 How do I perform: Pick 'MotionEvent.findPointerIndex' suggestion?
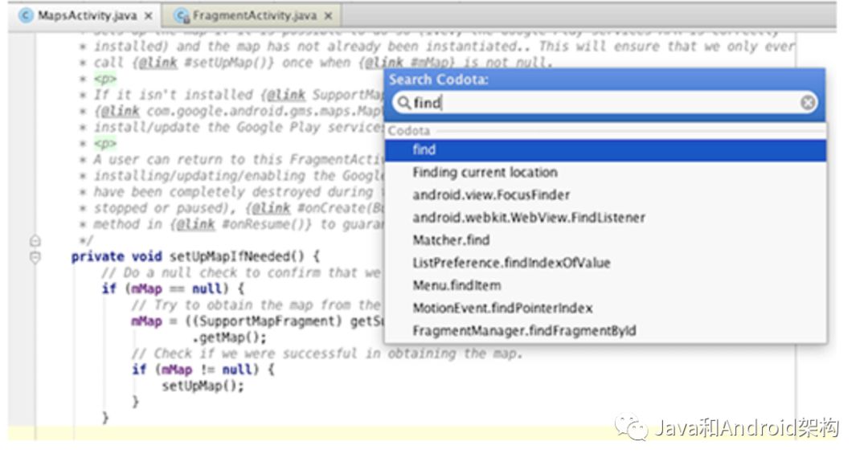pos(606,309)
